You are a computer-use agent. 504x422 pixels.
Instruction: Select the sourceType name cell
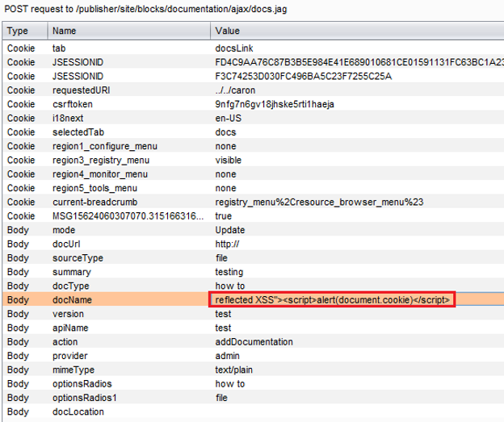78,258
